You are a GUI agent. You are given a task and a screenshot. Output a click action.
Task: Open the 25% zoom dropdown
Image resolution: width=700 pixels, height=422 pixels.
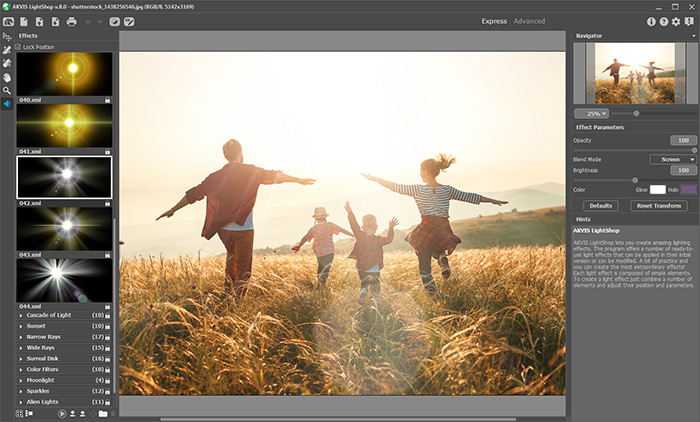tap(590, 114)
